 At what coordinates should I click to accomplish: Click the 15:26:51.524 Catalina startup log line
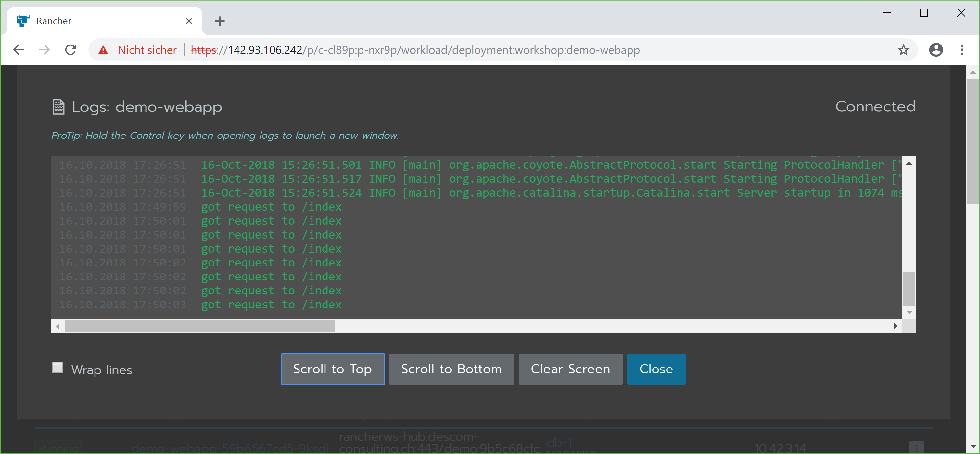point(480,193)
